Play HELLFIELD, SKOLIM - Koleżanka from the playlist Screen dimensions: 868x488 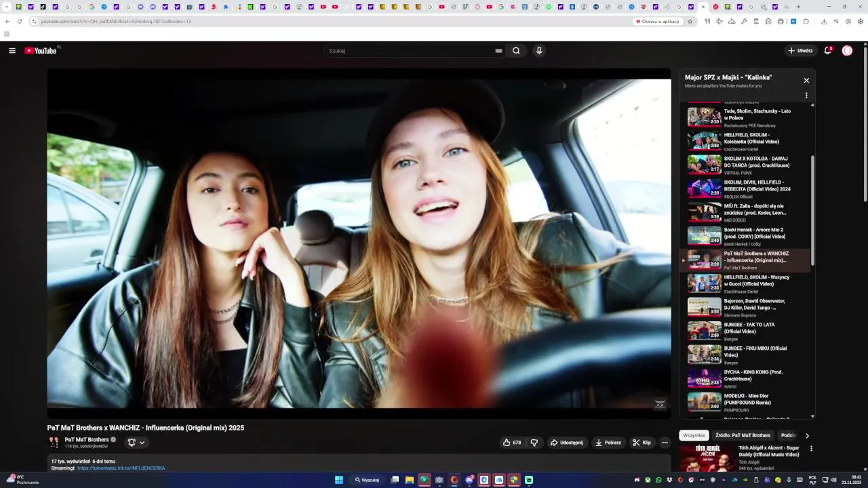[745, 141]
